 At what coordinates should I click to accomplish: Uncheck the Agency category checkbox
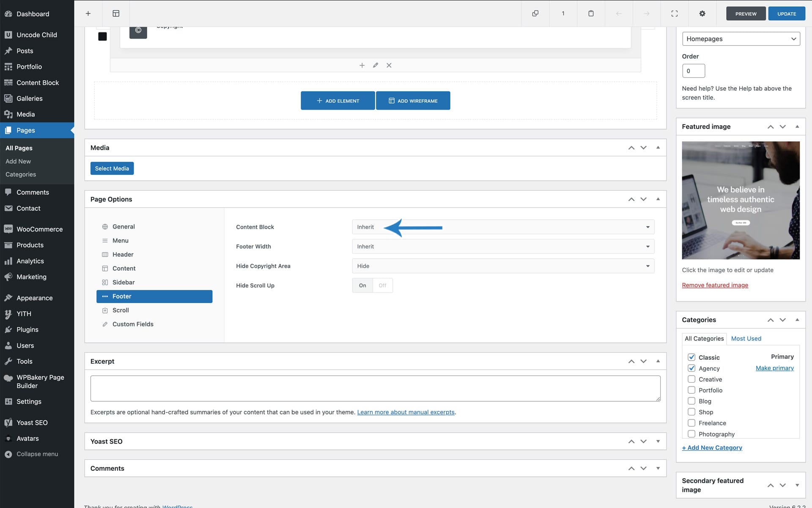(x=691, y=368)
